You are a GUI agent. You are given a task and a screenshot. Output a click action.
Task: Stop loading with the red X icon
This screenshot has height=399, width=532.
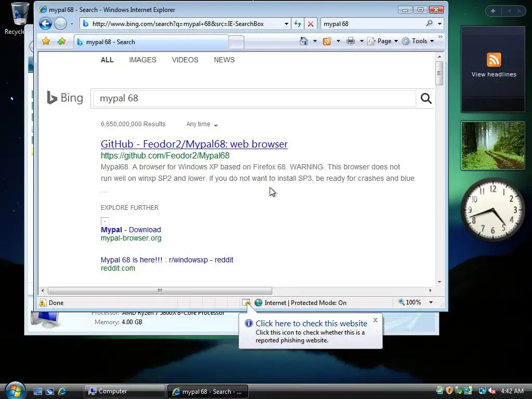point(311,24)
